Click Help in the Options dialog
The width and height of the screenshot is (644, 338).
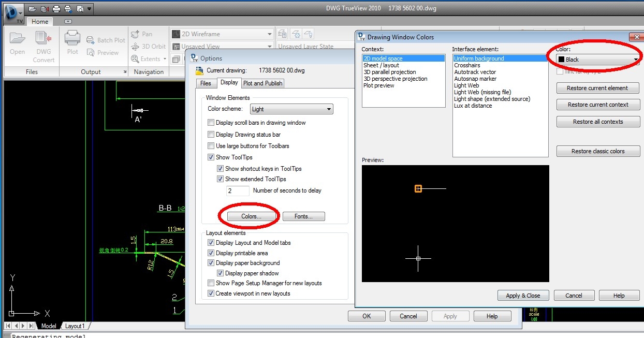coord(492,316)
